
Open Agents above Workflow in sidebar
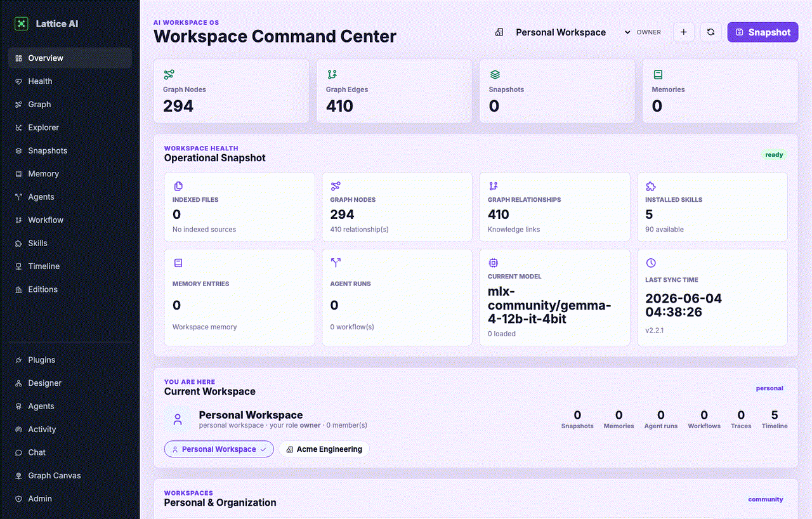coord(70,197)
